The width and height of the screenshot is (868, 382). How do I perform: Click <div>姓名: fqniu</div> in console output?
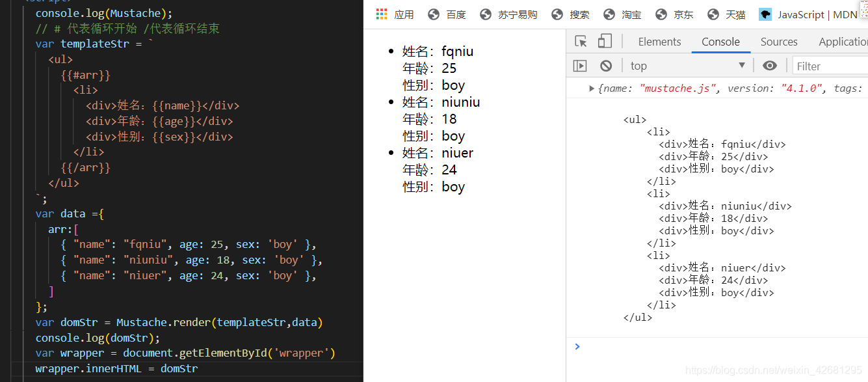tap(722, 144)
